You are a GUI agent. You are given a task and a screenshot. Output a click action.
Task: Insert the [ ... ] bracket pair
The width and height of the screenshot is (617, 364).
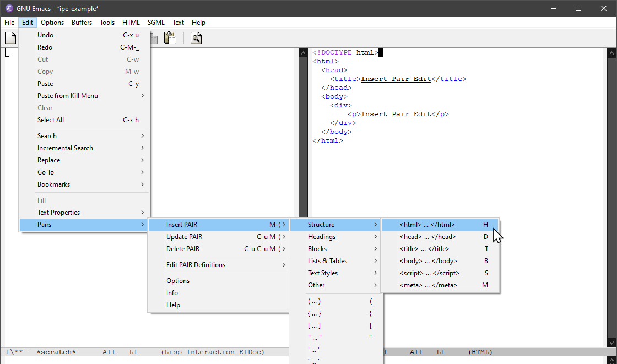pos(335,325)
